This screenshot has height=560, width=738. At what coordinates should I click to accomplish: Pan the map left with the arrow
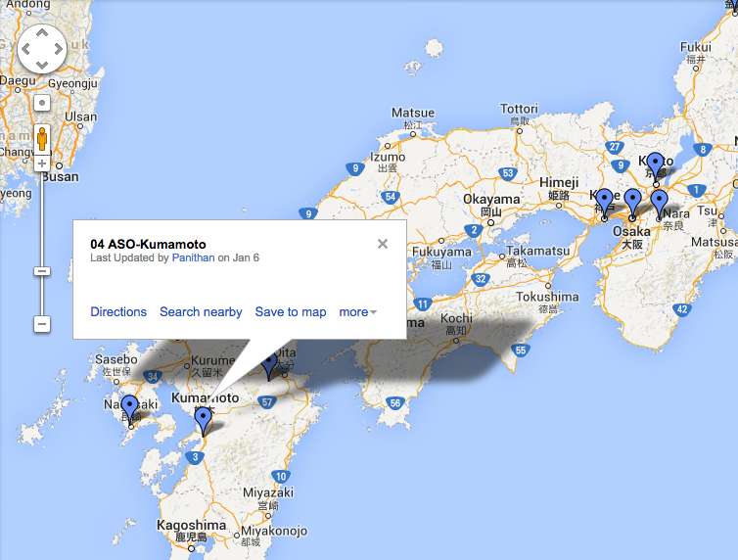pyautogui.click(x=25, y=49)
